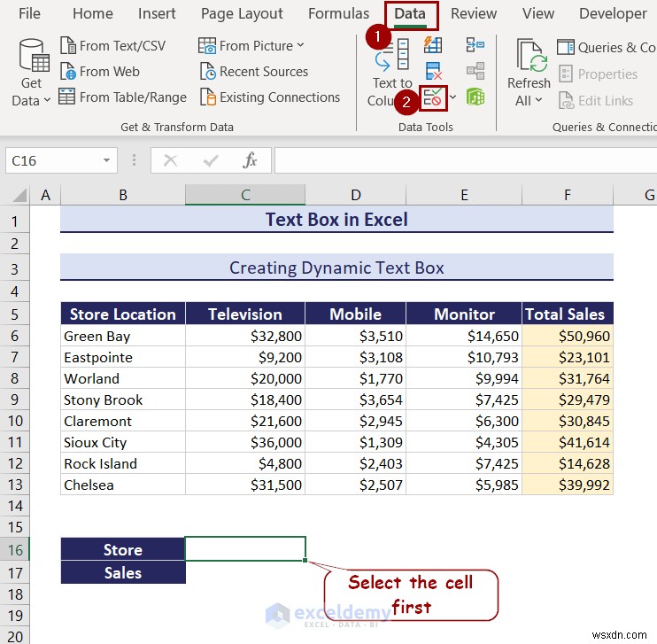Click the formula bar options handle dots
The image size is (657, 644).
pos(134,160)
